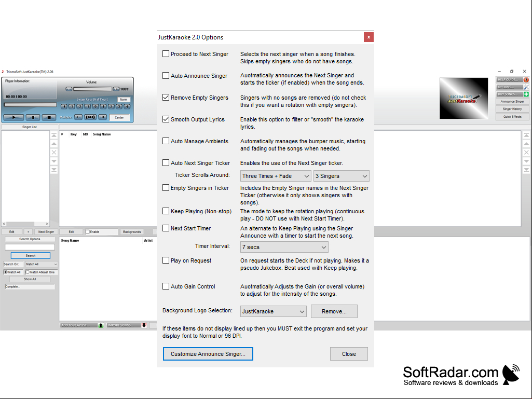Open Options from main window toolbar
532x399 pixels.
point(512,87)
